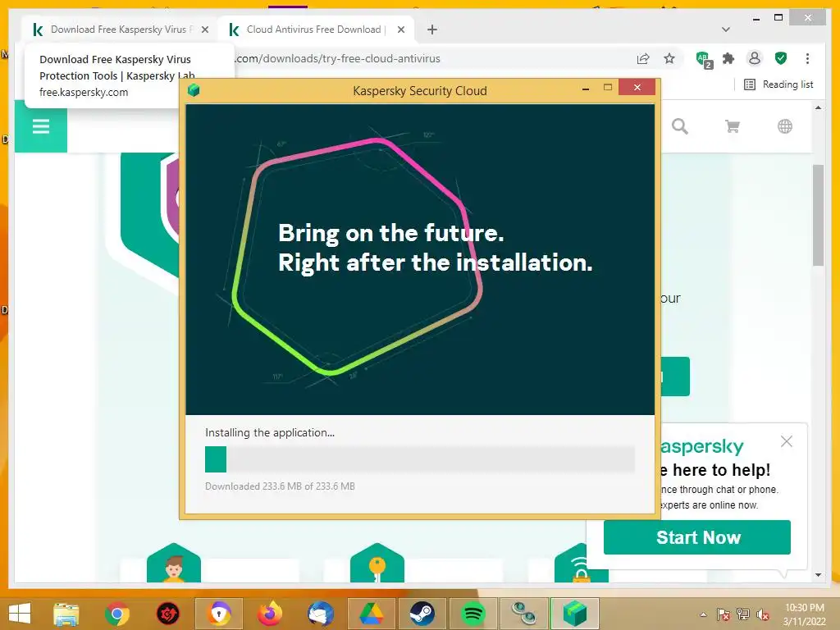
Task: Click the scrollbar down arrow
Action: 818,575
